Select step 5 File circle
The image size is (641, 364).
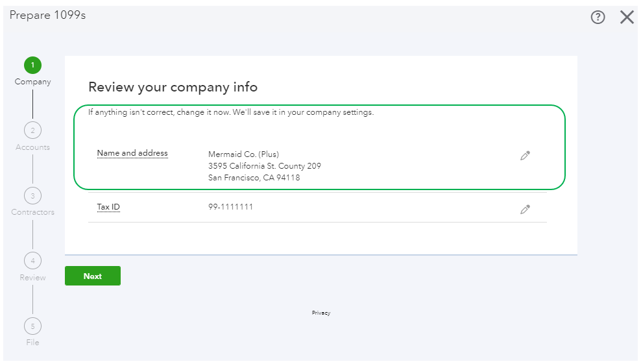click(x=32, y=326)
